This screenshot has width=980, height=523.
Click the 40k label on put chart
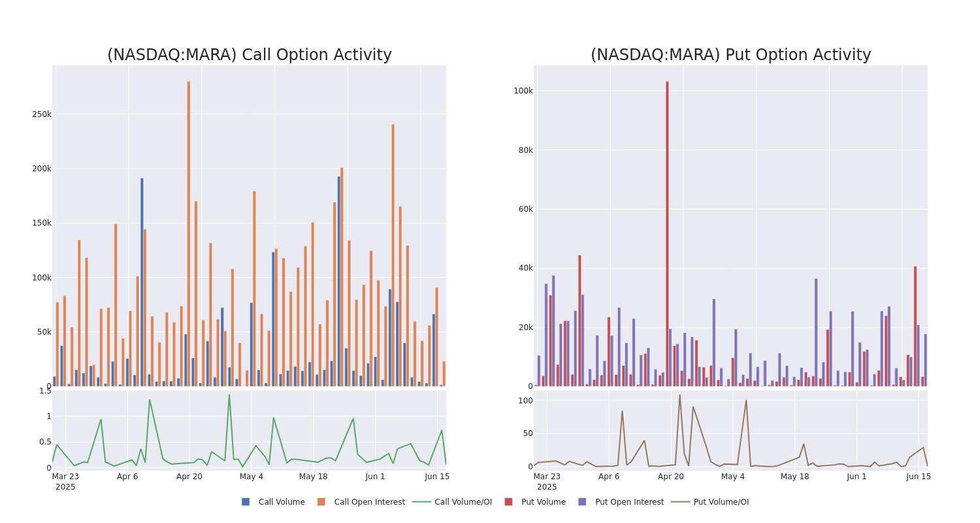pos(525,268)
